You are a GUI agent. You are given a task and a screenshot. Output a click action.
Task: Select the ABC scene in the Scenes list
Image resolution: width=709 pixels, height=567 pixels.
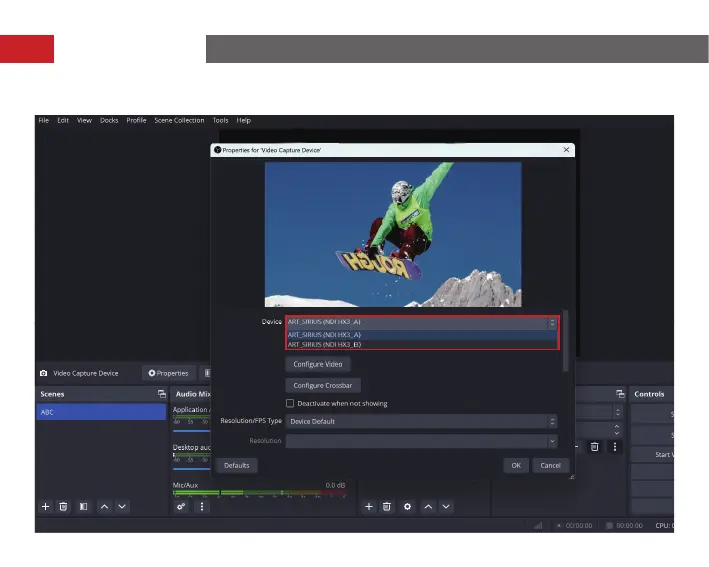coord(100,412)
